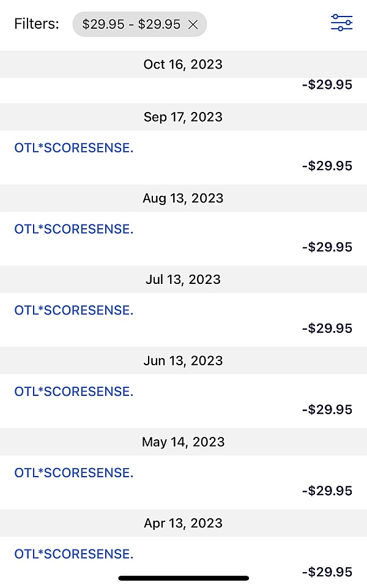Tap the Oct 16, 2023 date header

pos(183,64)
